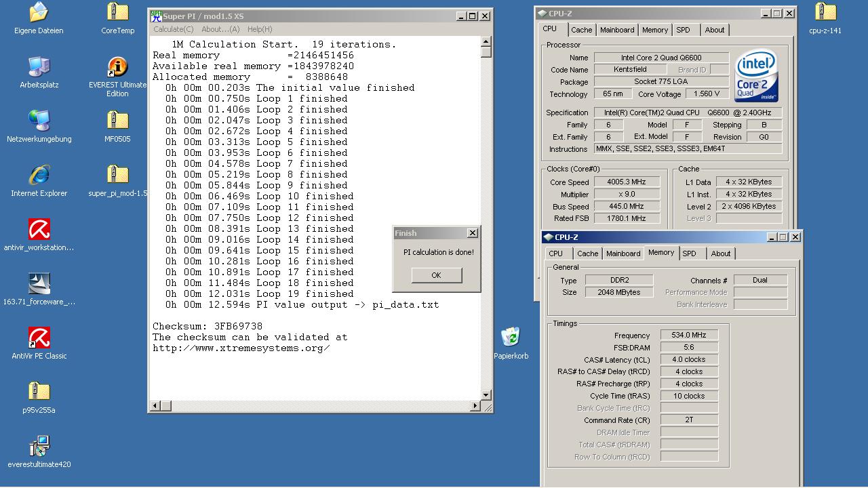Select SPD tab in lower CPU-Z window

pos(689,253)
